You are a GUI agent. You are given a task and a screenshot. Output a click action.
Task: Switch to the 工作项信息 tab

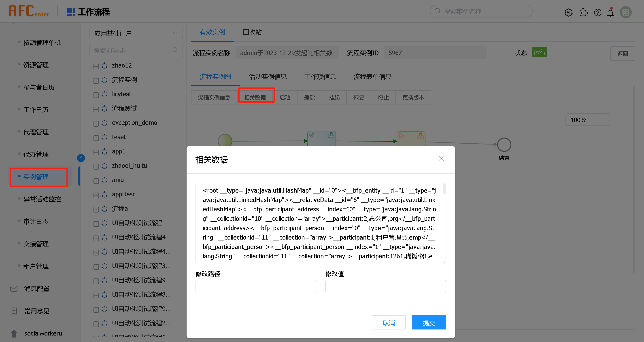[320, 76]
